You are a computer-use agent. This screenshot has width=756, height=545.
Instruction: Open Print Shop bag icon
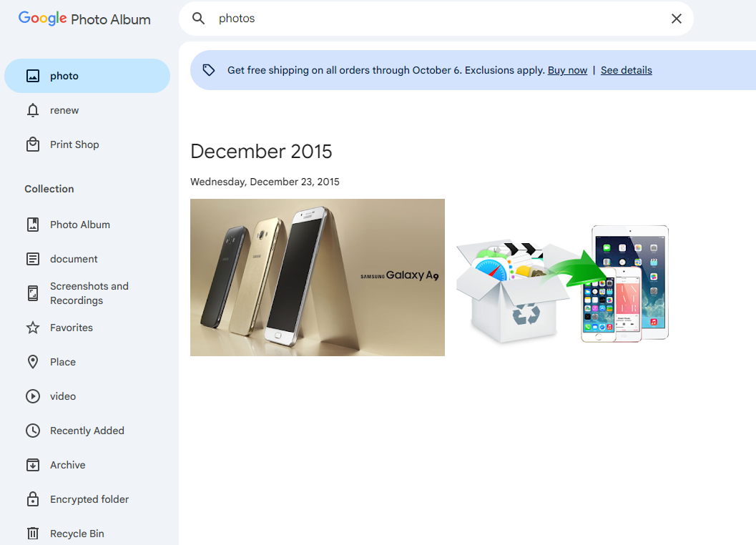(x=33, y=144)
